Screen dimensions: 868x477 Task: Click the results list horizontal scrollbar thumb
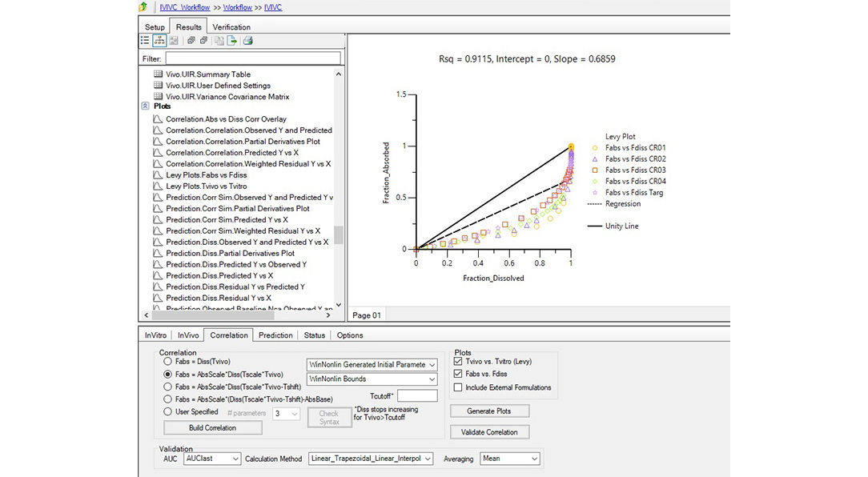[213, 315]
